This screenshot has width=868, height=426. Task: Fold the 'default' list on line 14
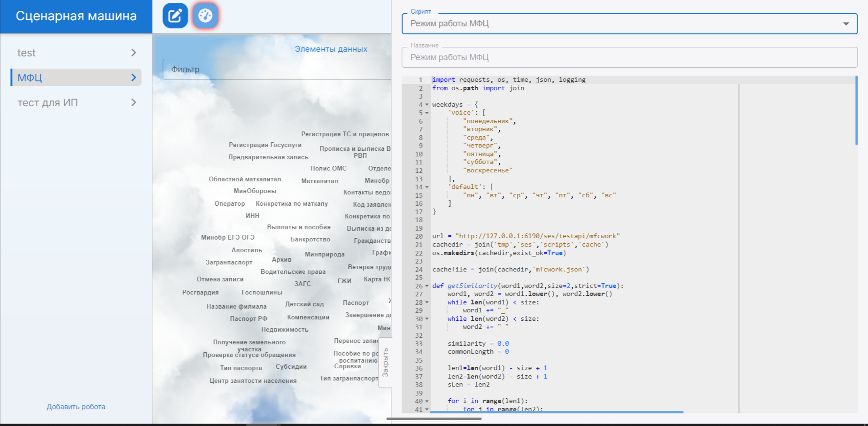427,187
